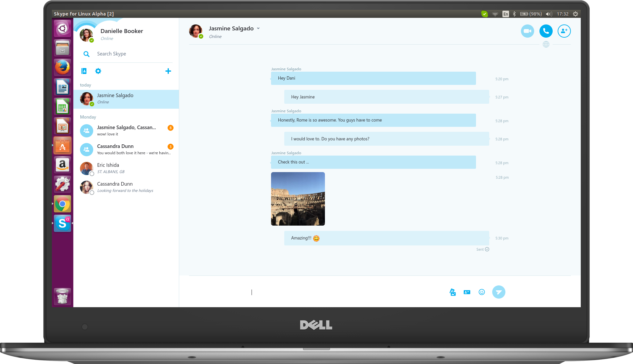Open System Settings wrench icon

pos(62,184)
